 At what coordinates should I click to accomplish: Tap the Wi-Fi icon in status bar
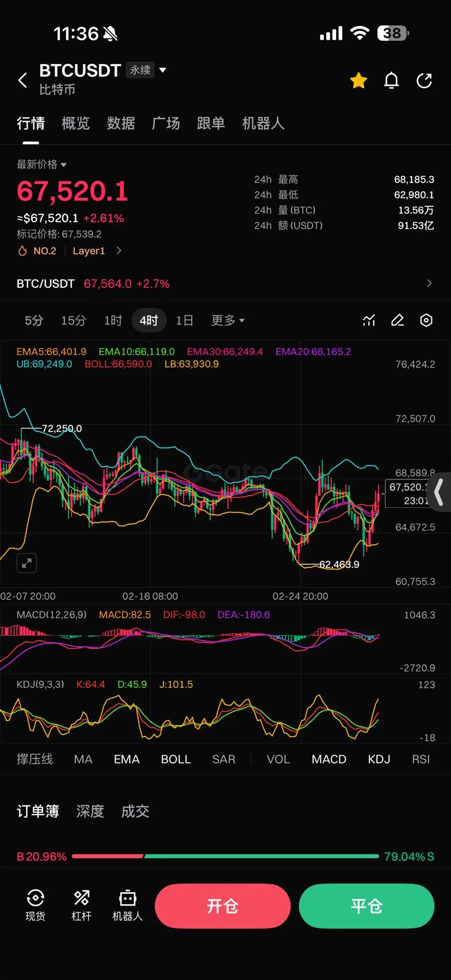click(359, 33)
